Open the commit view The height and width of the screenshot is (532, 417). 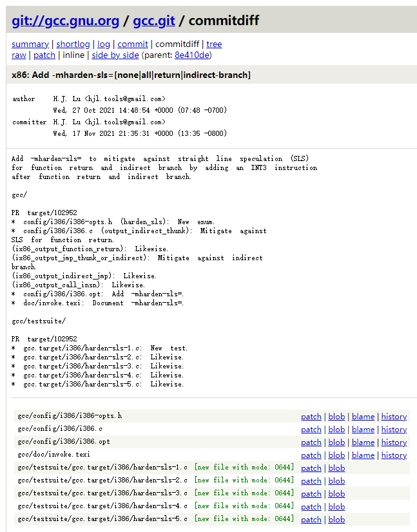132,44
